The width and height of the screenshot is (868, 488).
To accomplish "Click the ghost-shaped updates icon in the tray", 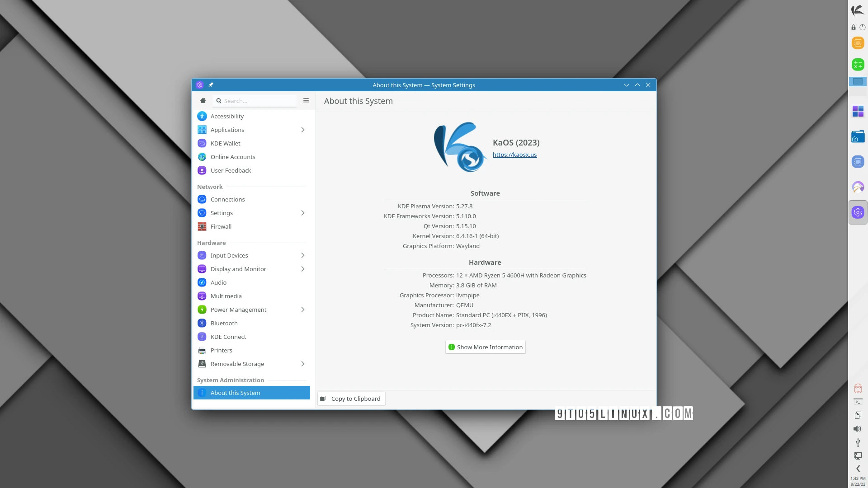I will (x=858, y=388).
